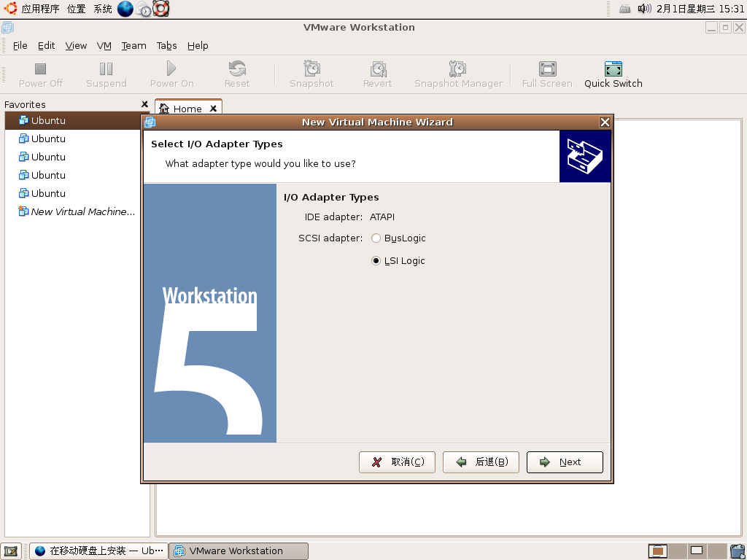The image size is (747, 560).
Task: Click the 取消(C) cancel button
Action: (397, 462)
